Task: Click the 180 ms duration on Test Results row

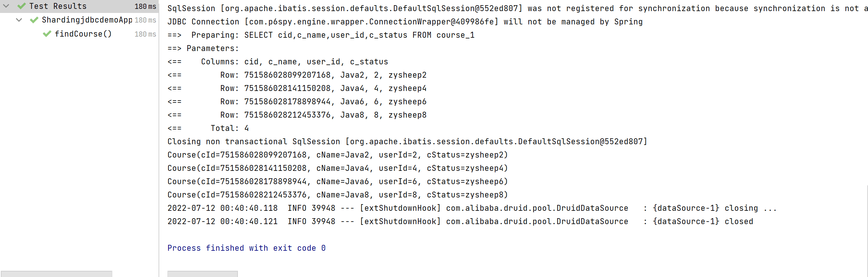Action: point(145,6)
